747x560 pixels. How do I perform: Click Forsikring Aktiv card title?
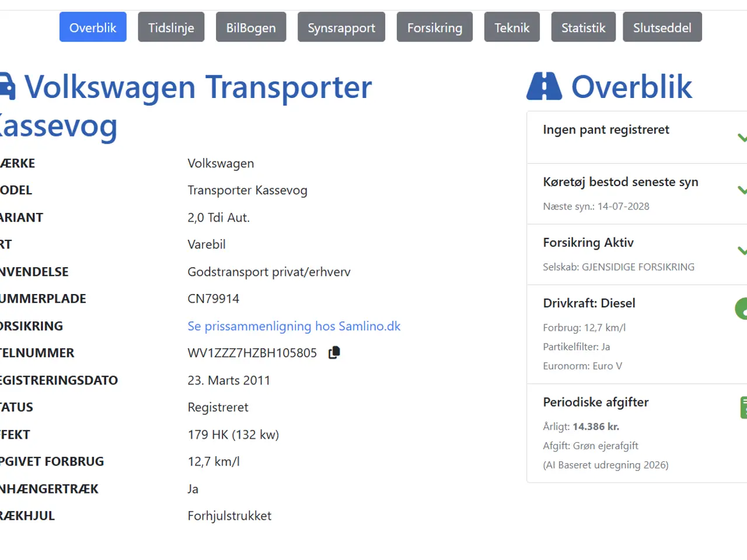click(588, 243)
